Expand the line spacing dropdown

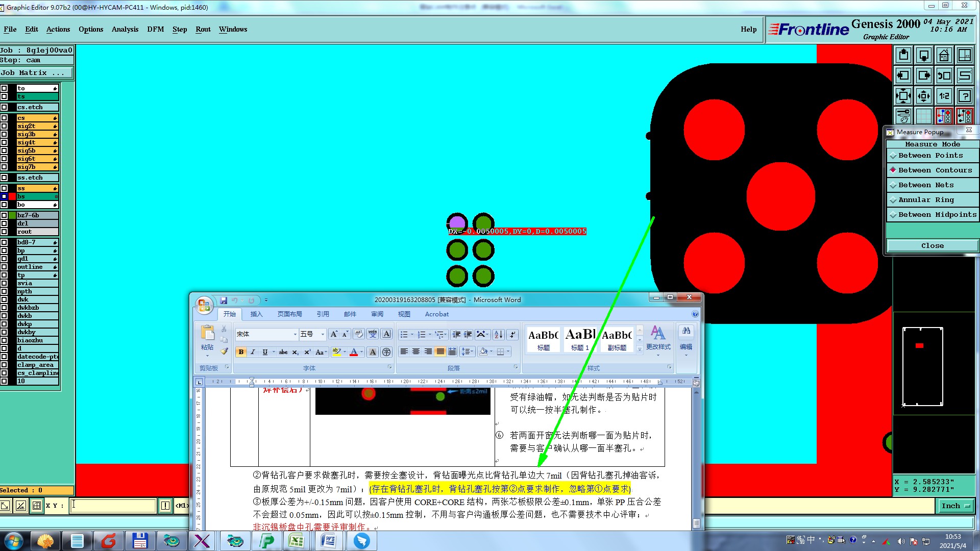[467, 352]
